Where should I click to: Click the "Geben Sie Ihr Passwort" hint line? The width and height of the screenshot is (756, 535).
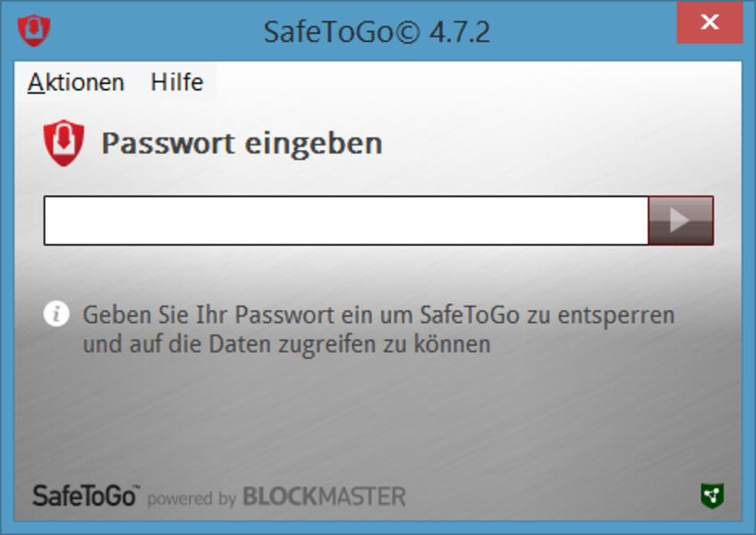[378, 315]
